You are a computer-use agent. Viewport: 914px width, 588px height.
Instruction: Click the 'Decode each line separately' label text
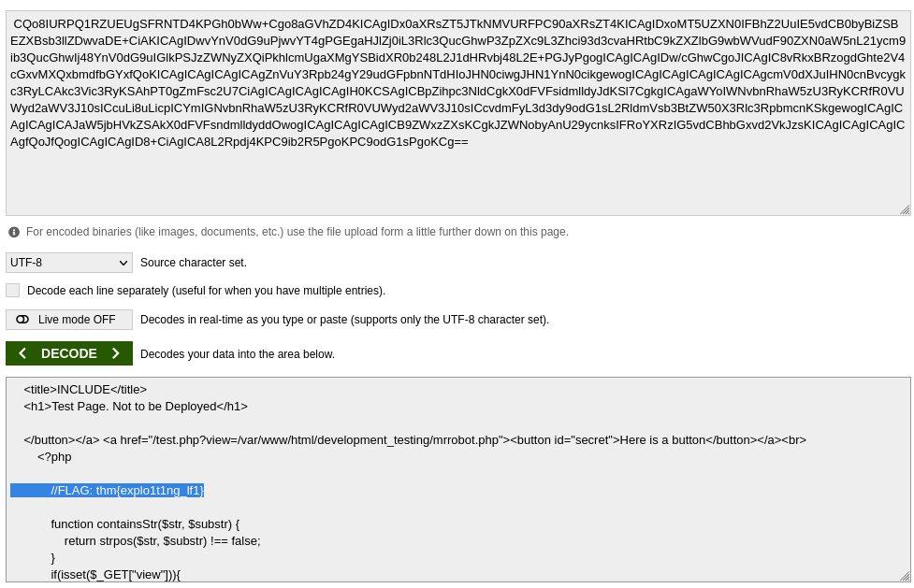pos(206,291)
